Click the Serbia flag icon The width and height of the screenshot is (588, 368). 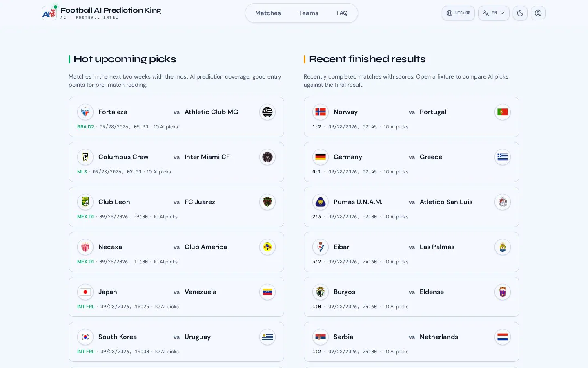tap(321, 337)
